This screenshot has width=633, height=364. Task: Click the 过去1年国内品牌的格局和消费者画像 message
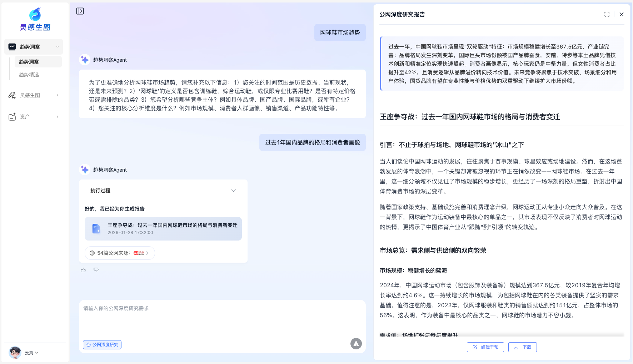click(313, 142)
